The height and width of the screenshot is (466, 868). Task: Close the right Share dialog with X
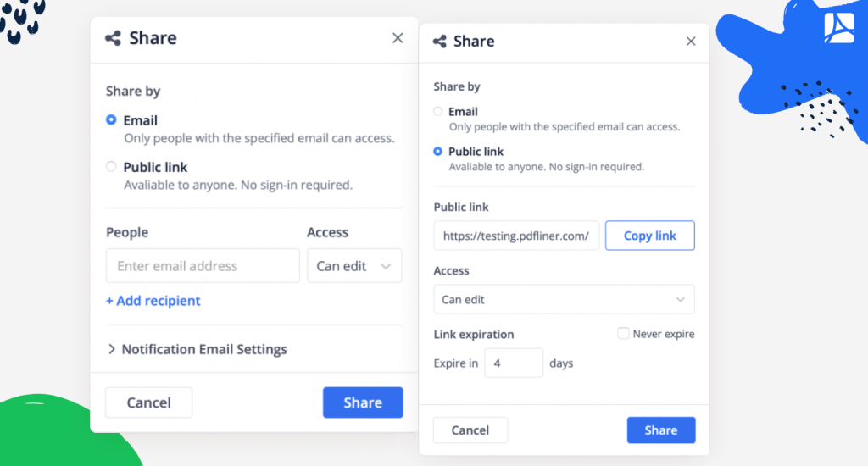click(691, 42)
